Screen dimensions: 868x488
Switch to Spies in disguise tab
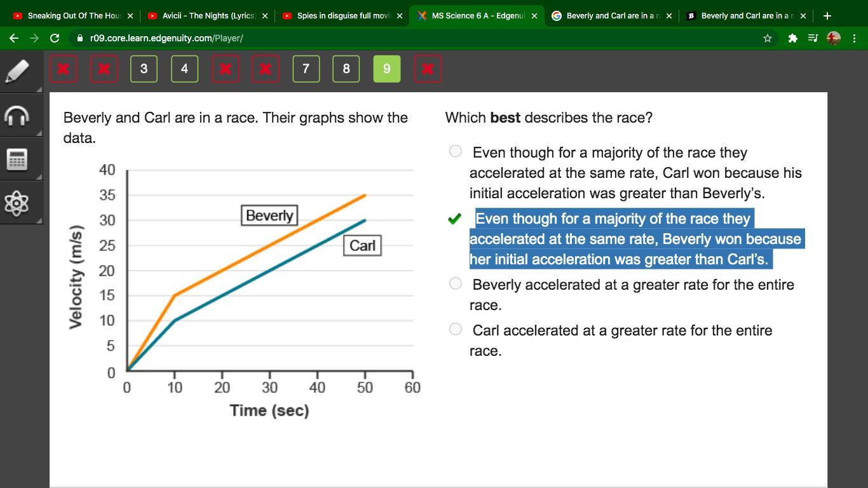point(342,16)
